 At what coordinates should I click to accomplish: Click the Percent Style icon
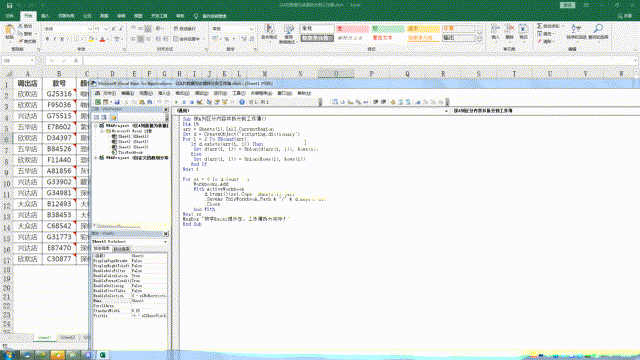(x=227, y=39)
